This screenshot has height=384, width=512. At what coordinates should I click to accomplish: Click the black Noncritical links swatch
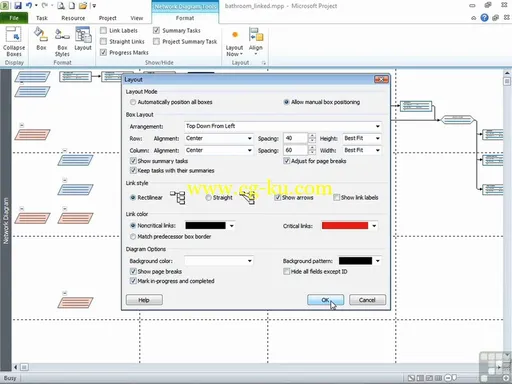click(x=205, y=226)
